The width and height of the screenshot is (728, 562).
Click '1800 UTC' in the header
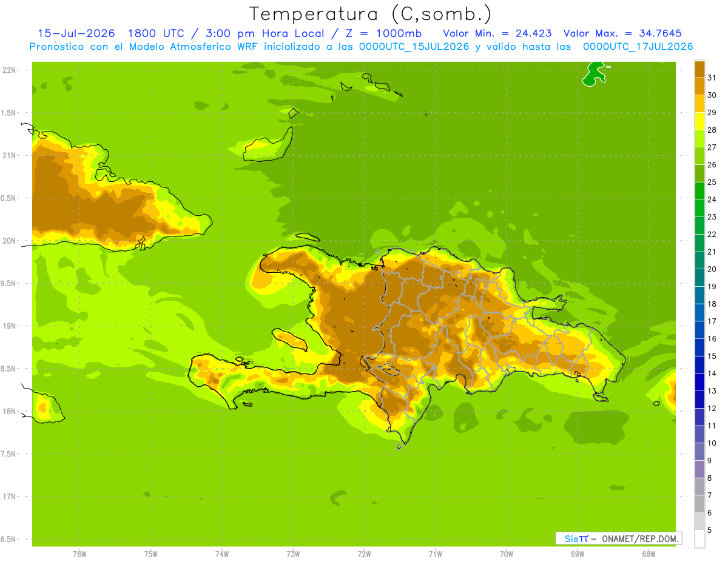pyautogui.click(x=155, y=33)
